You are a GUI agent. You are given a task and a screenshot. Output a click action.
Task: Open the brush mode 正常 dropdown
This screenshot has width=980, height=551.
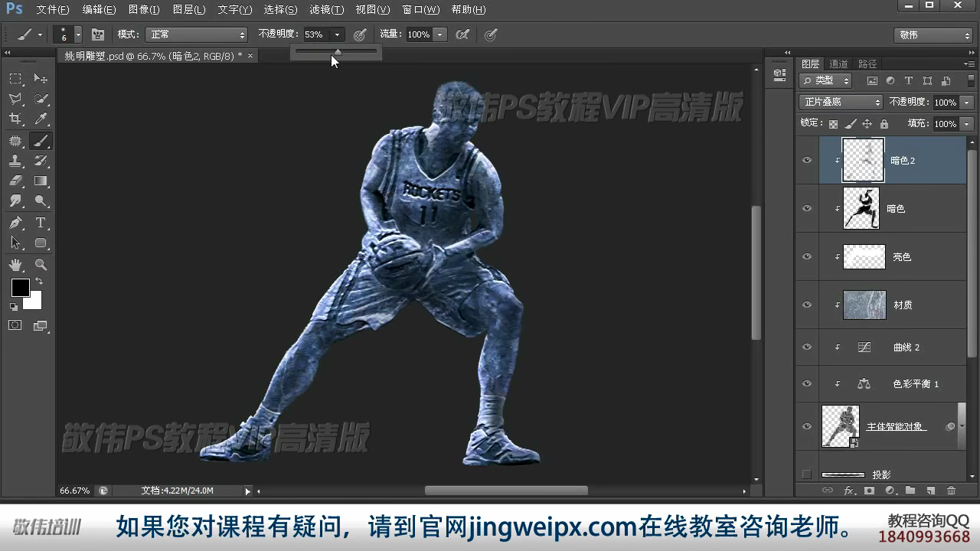(x=197, y=34)
